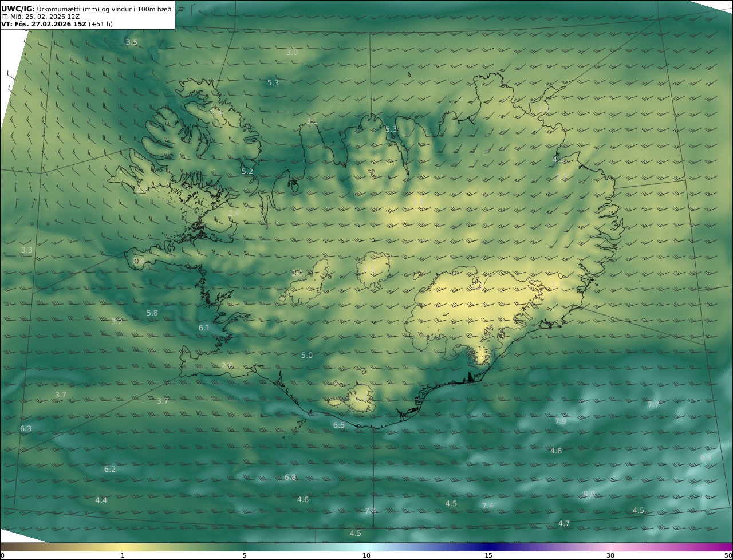733x560 pixels.
Task: Select the 5.2 precipitation value
Action: 247,172
